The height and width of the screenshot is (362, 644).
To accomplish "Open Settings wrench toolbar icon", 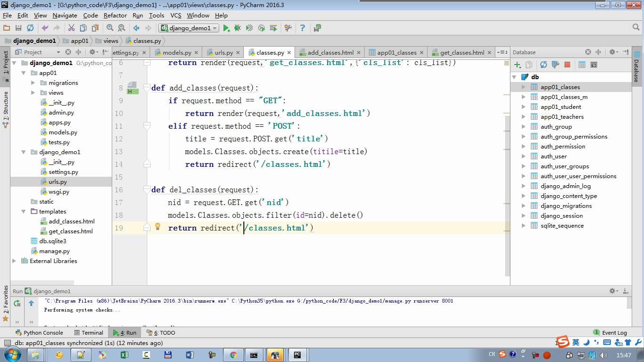I will coord(288,28).
